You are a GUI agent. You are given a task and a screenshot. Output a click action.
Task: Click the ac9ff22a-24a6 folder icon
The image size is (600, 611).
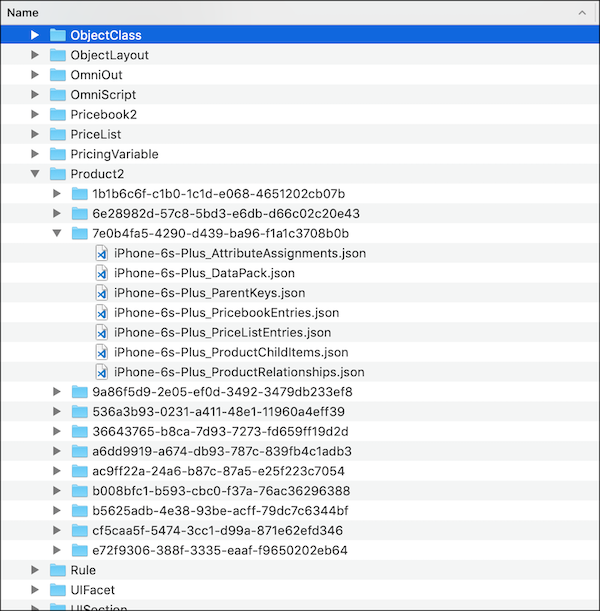point(80,471)
